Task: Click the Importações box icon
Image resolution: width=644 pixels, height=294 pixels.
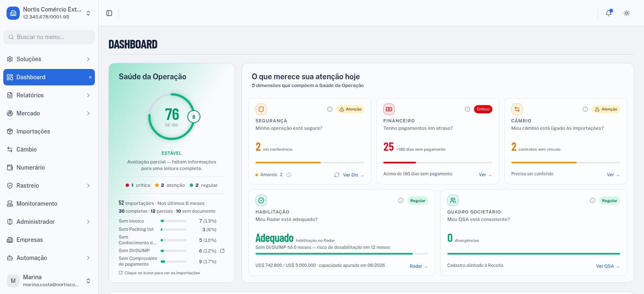Action: click(10, 131)
